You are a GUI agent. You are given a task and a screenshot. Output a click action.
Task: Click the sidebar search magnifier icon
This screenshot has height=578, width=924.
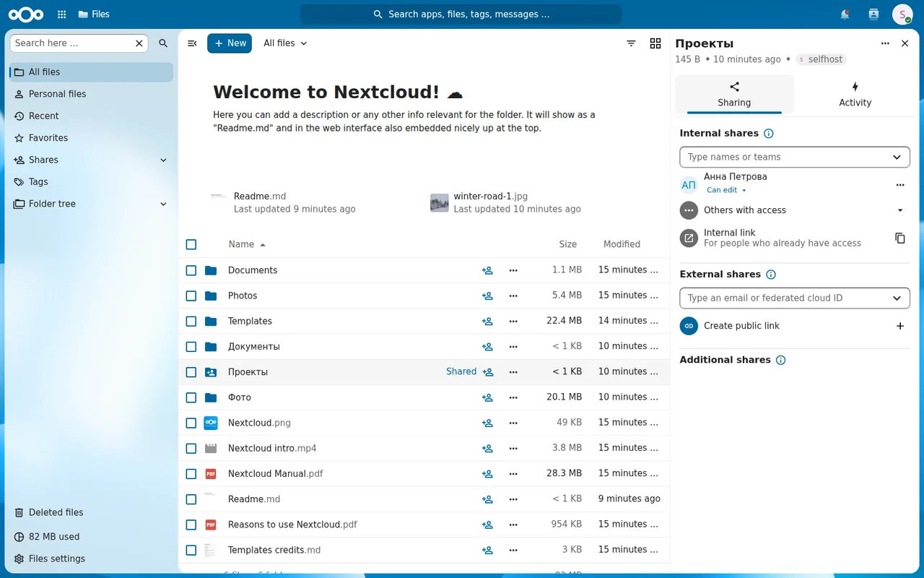tap(163, 43)
